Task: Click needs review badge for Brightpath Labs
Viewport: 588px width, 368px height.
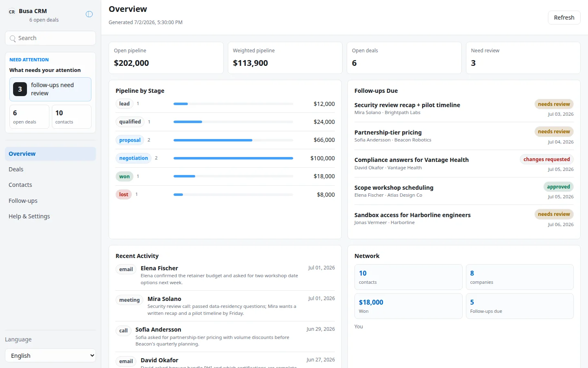Action: pyautogui.click(x=554, y=104)
